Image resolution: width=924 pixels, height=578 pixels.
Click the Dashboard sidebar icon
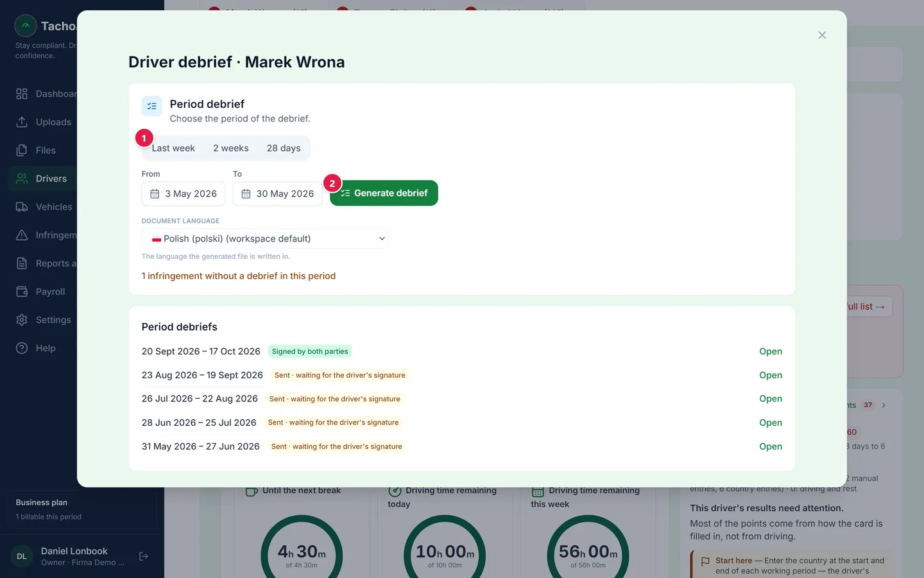[22, 94]
